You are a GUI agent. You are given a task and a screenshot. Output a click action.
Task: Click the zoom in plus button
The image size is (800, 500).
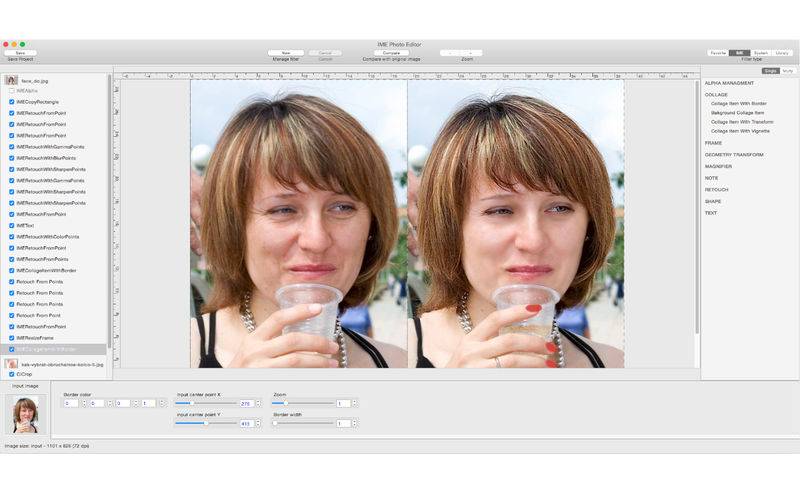click(471, 53)
